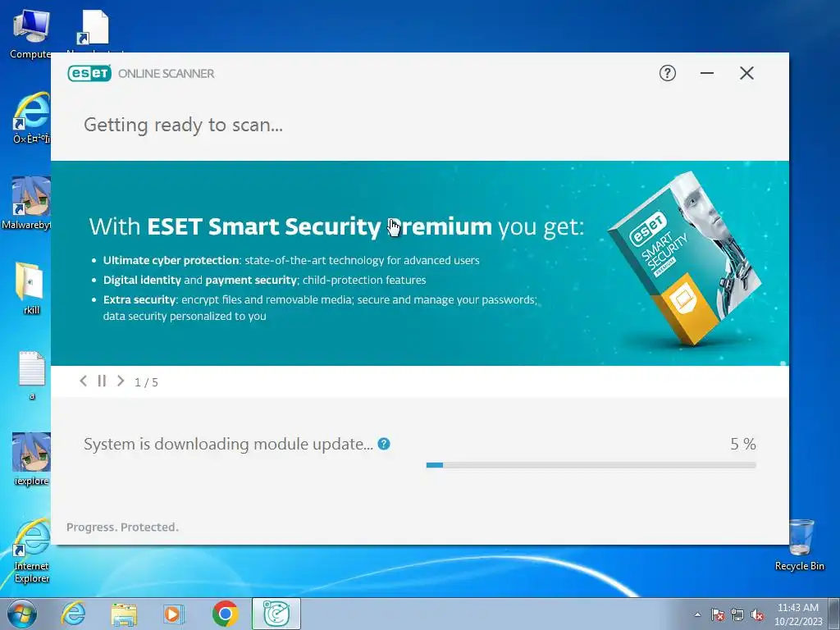Viewport: 840px width, 630px height.
Task: Open Windows Media Player from taskbar
Action: click(174, 614)
